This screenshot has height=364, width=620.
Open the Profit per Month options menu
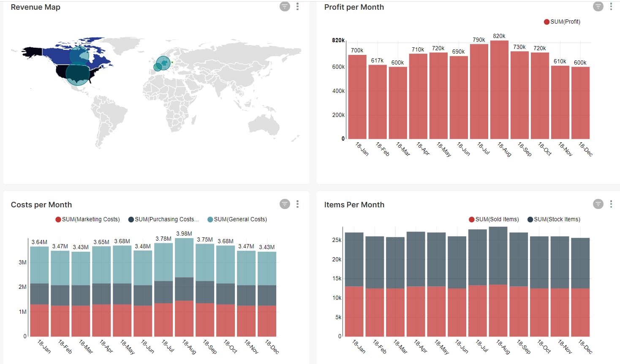(x=611, y=6)
